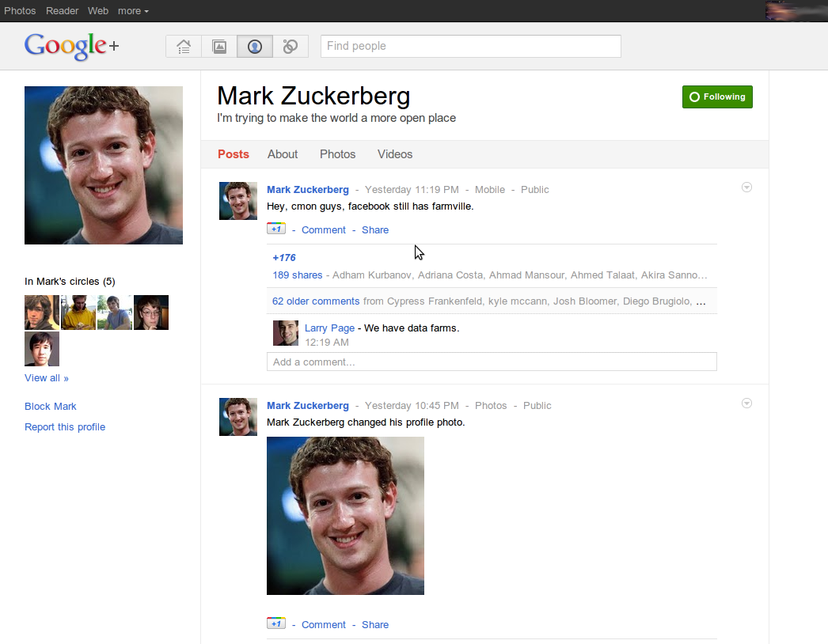Click the Add a comment field
Viewport: 828px width, 644px height.
click(492, 362)
